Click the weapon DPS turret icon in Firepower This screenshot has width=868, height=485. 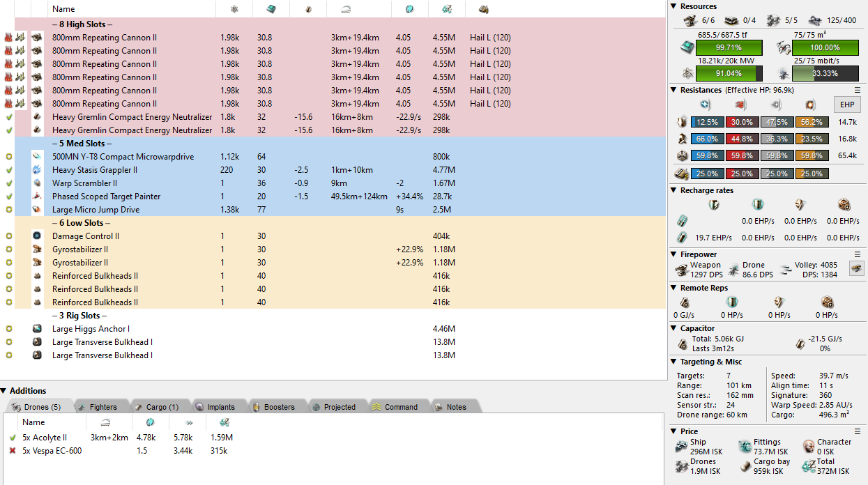pyautogui.click(x=683, y=269)
